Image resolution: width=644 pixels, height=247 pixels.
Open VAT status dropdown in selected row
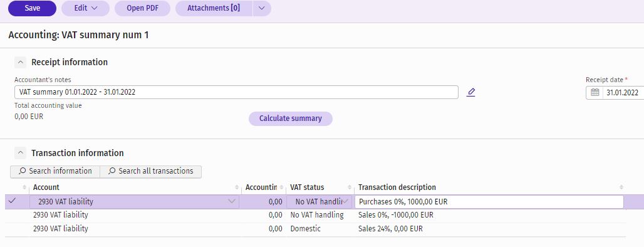coord(346,201)
